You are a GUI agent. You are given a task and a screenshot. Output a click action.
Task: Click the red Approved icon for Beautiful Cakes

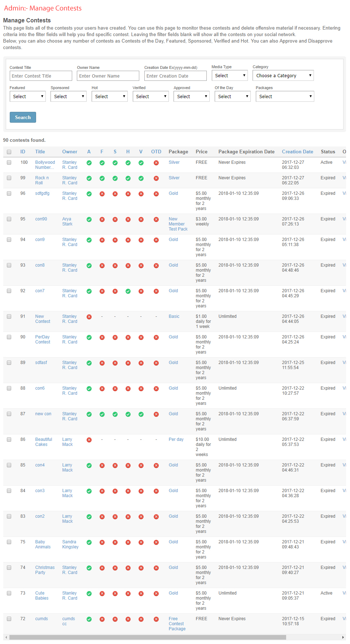(89, 440)
